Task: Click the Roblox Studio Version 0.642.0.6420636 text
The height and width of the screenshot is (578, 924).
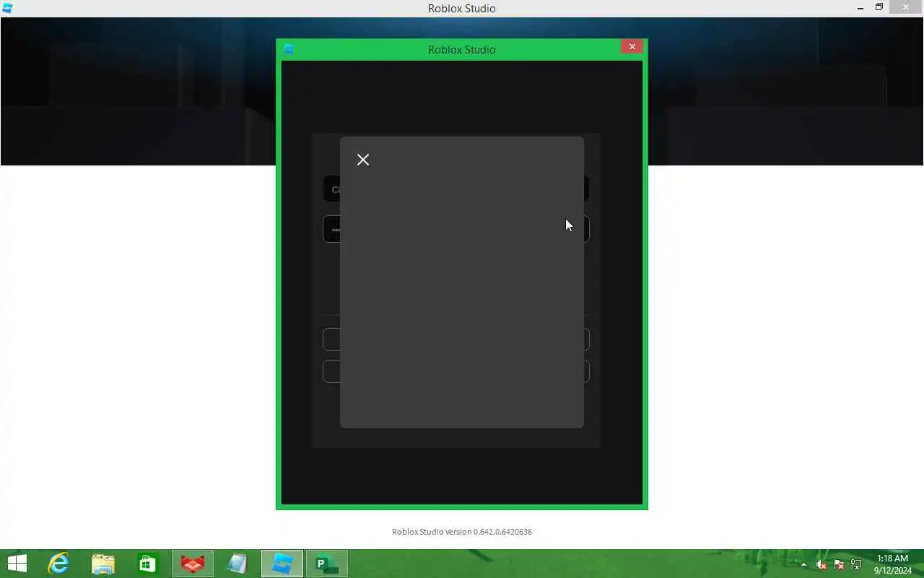Action: [x=462, y=532]
